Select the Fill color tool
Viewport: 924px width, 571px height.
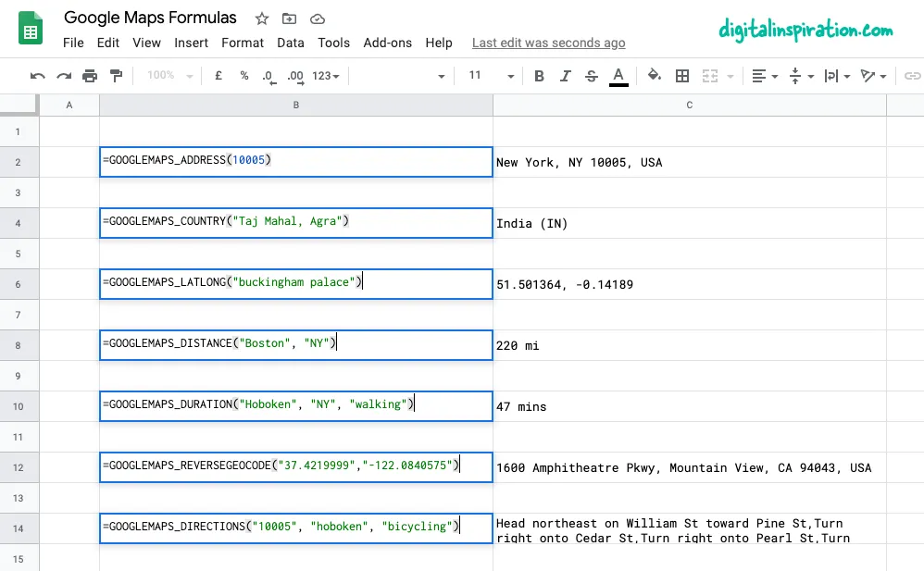654,76
